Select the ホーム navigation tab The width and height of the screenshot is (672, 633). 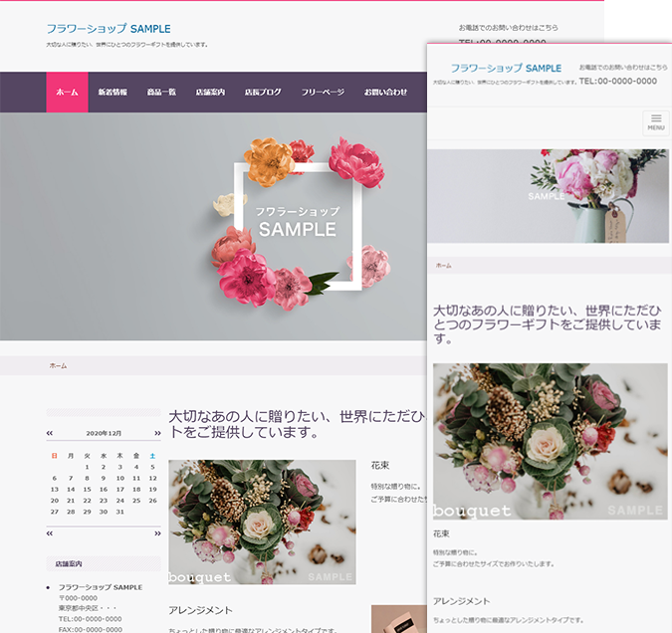[67, 92]
